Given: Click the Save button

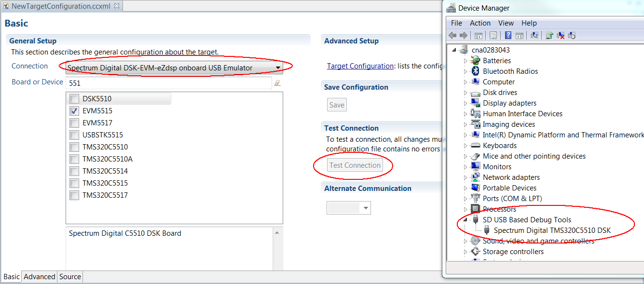Looking at the screenshot, I should pos(337,105).
